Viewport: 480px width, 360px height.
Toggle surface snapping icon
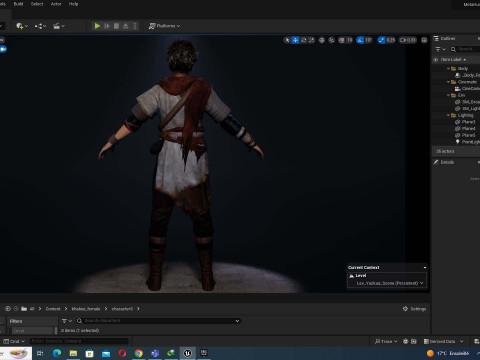pyautogui.click(x=332, y=40)
